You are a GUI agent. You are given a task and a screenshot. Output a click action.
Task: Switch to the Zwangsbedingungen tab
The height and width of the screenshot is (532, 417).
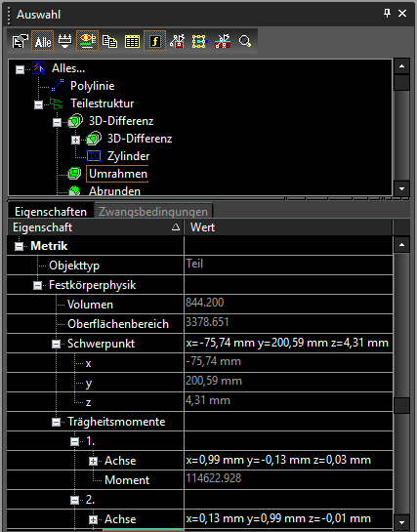pos(153,212)
